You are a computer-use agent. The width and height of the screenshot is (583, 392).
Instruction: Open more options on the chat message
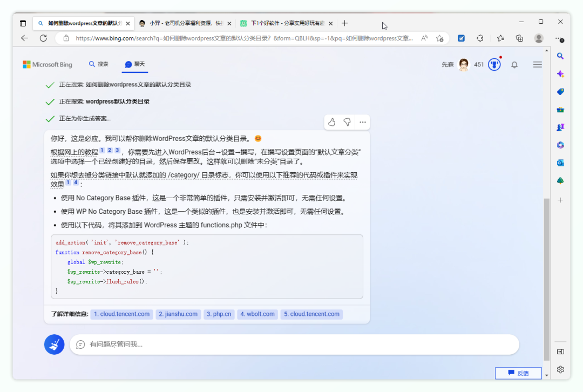pos(363,122)
